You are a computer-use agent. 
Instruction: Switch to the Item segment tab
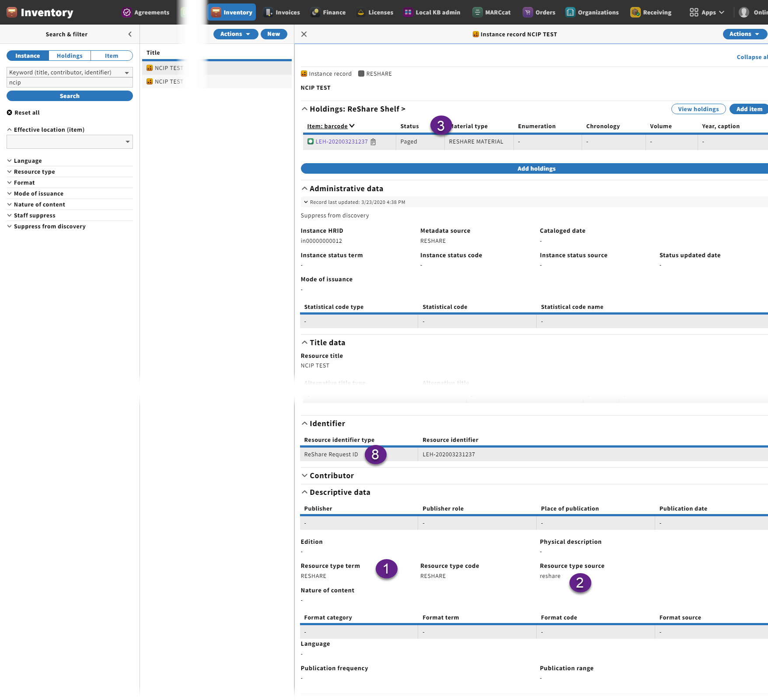click(x=112, y=56)
